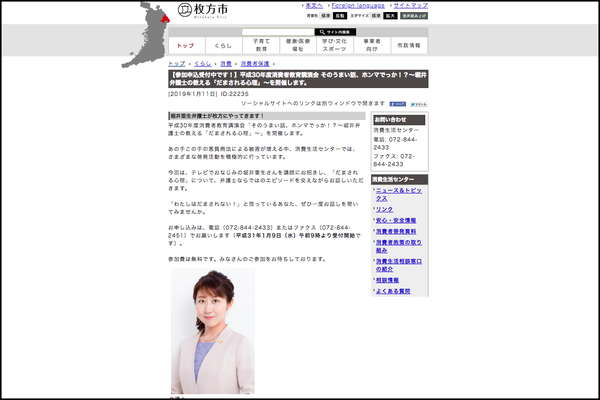
Task: Open the Foreign language link
Action: (349, 6)
